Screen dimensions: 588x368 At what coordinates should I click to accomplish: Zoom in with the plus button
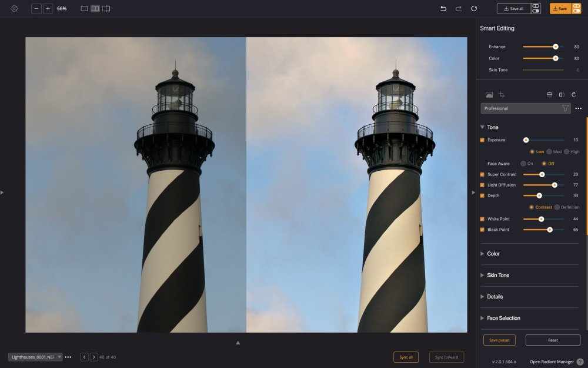point(48,8)
